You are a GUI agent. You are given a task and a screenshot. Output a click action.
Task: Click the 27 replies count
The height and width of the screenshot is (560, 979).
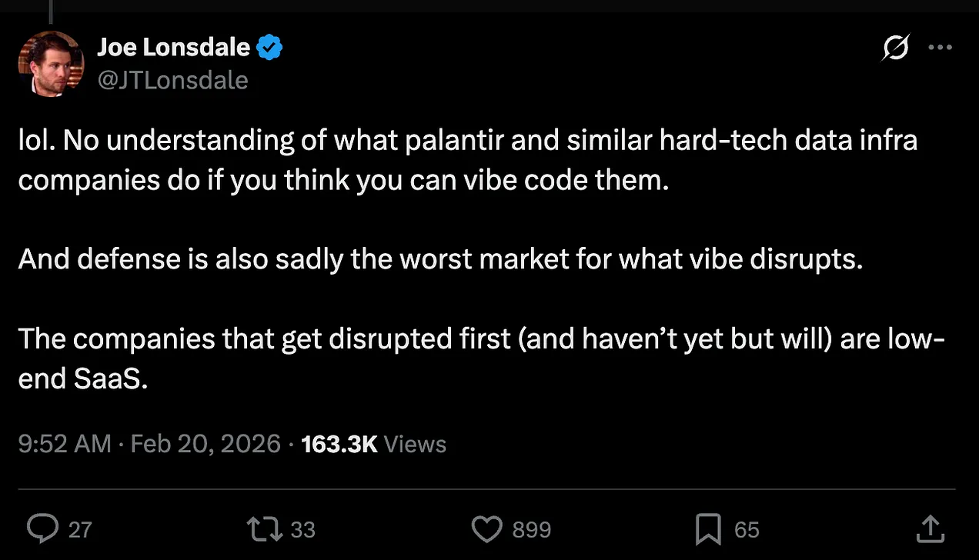80,528
